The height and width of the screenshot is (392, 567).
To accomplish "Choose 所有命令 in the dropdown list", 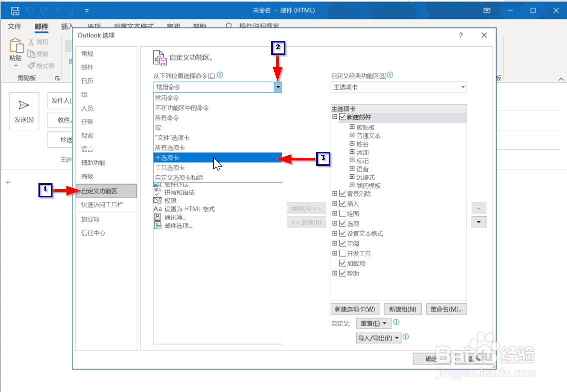I will tap(217, 118).
